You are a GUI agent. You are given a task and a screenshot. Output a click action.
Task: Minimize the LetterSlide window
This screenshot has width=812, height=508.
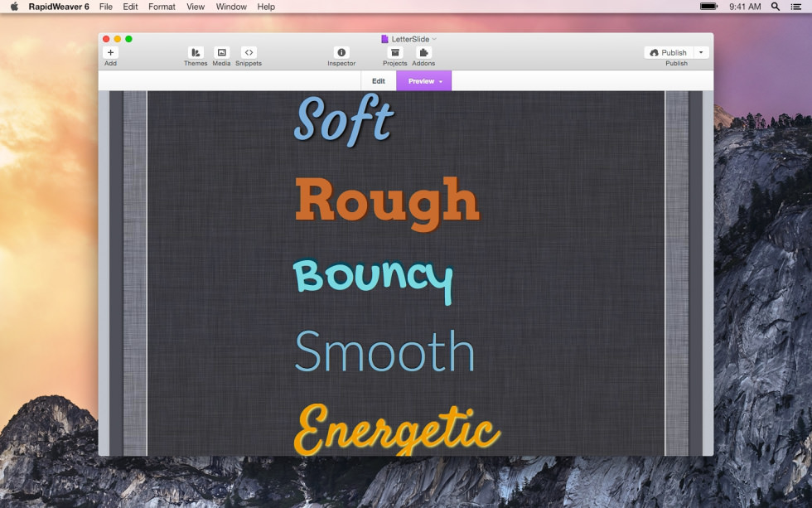[x=118, y=39]
